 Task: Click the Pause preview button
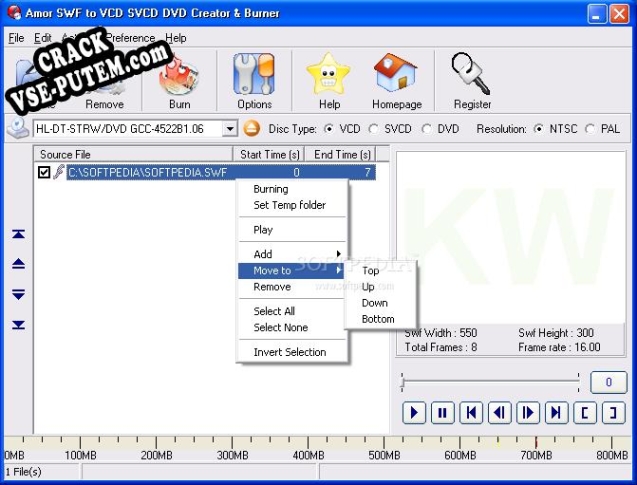(x=442, y=413)
